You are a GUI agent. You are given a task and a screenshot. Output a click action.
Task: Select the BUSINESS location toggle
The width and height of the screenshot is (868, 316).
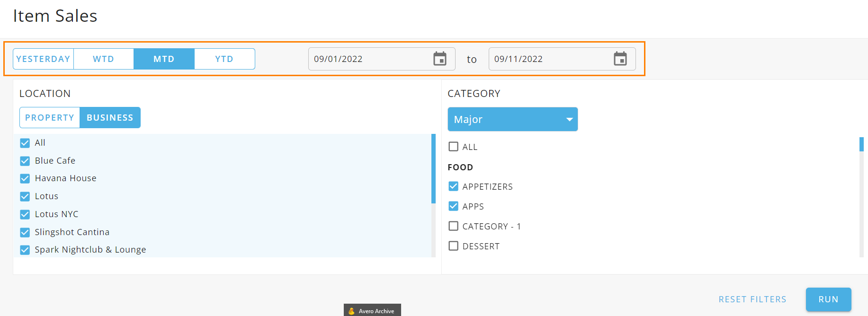click(110, 118)
